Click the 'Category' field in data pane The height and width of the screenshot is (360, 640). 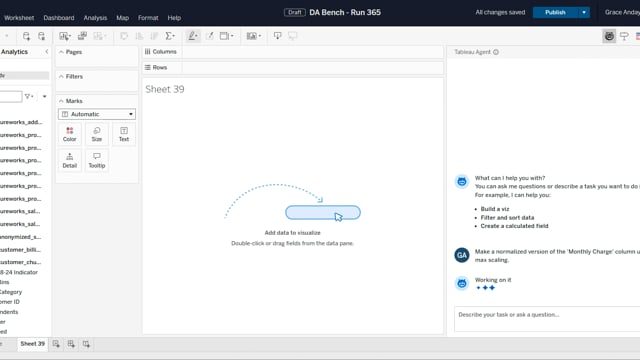click(11, 292)
